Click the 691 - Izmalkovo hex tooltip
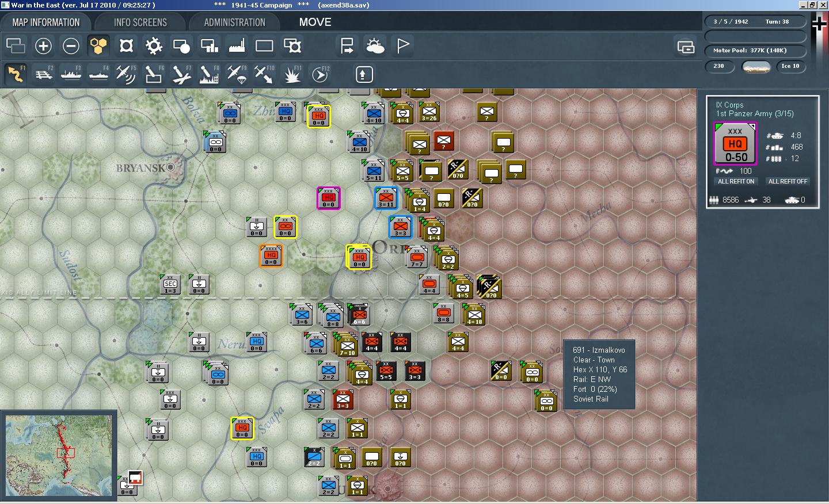Screen dimensions: 829x504 599,374
